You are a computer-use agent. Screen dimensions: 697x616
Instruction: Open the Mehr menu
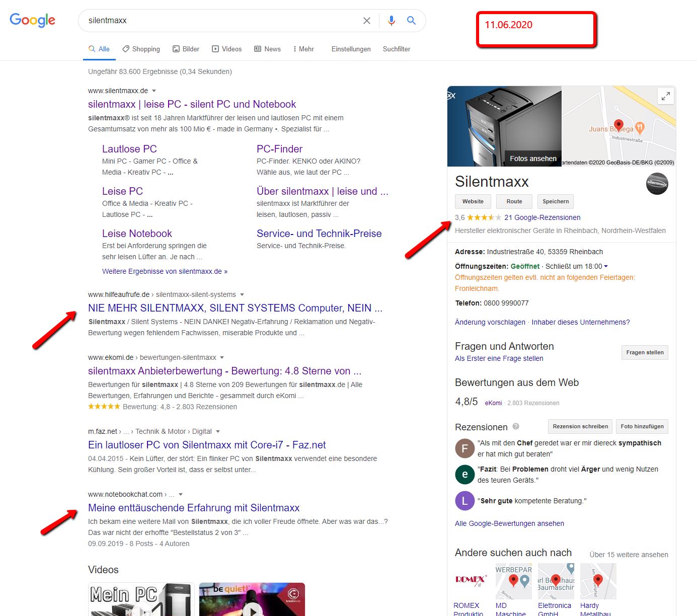(x=303, y=49)
